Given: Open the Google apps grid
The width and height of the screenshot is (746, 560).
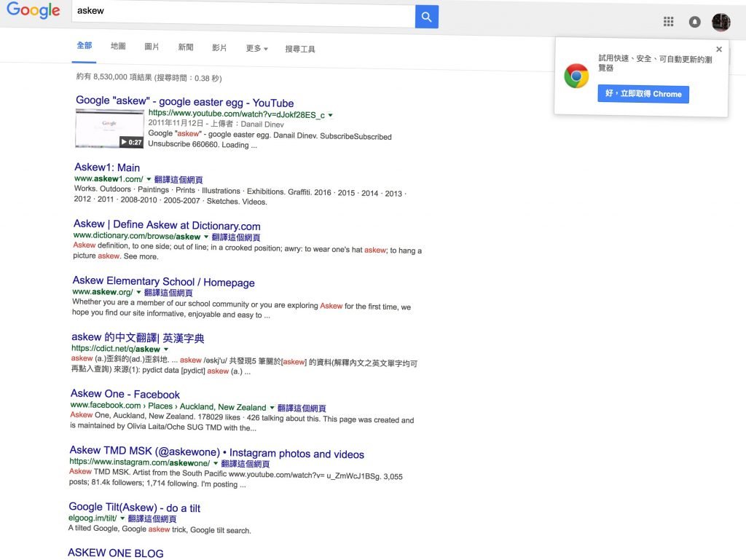Looking at the screenshot, I should click(x=668, y=21).
